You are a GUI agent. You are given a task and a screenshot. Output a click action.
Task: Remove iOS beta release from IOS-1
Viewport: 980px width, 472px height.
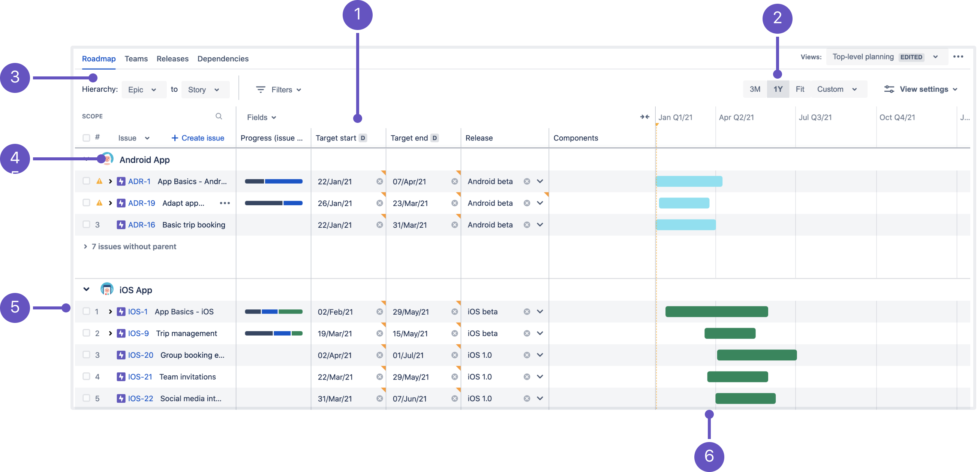(x=526, y=312)
